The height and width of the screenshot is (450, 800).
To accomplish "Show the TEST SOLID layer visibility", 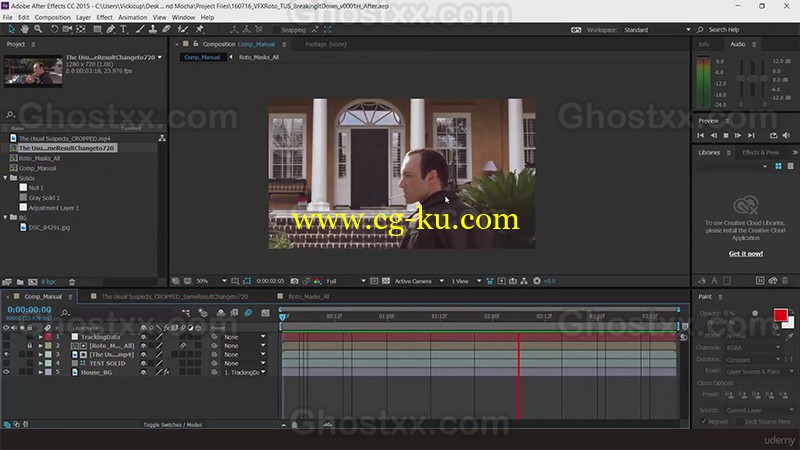I will pos(6,363).
